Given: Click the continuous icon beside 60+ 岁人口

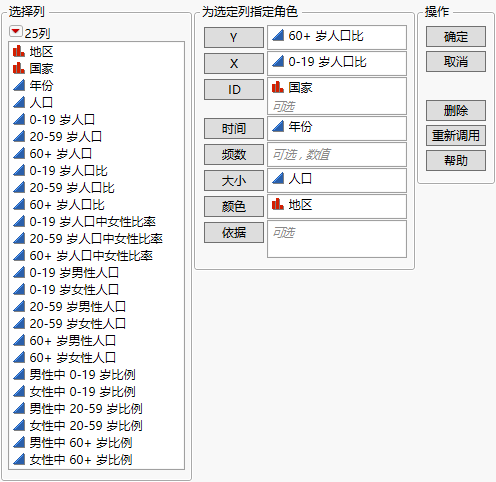Looking at the screenshot, I should coord(19,154).
